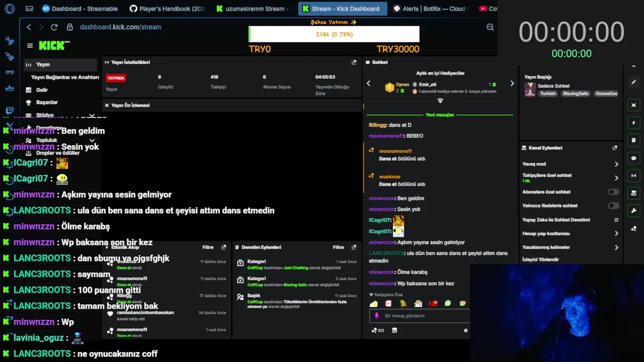Switch to Dashboard - Streamable tab

(x=80, y=9)
